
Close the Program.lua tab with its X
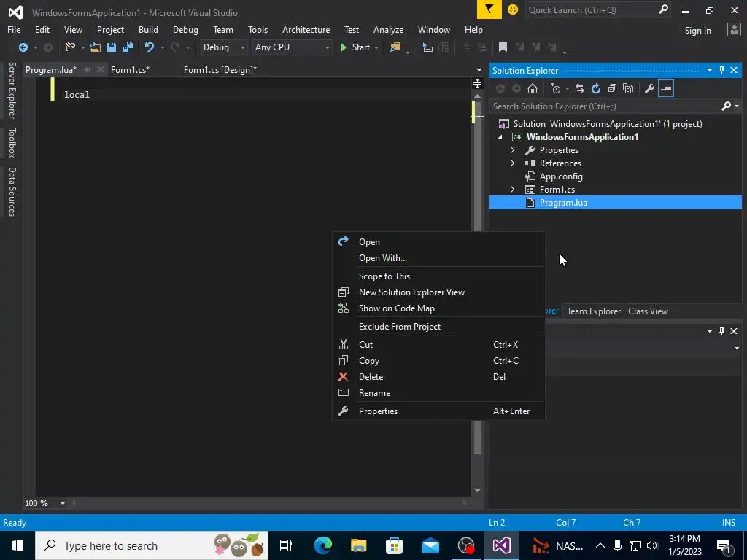coord(100,69)
